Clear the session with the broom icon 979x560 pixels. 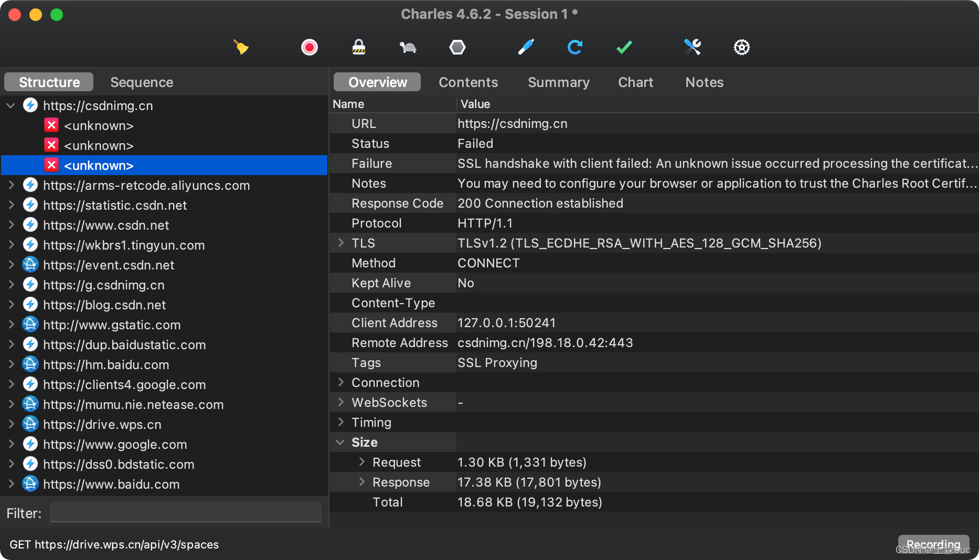241,47
